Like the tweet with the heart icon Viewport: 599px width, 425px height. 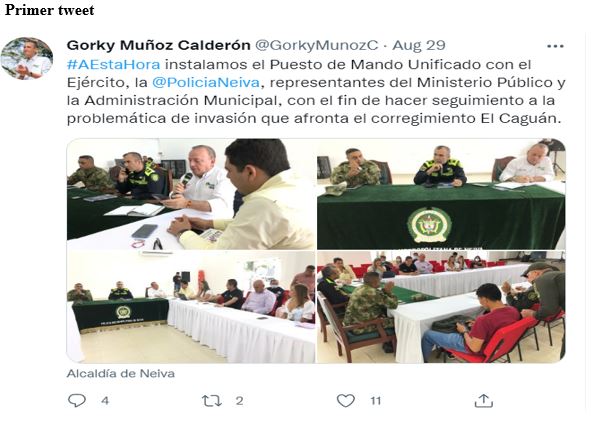[346, 400]
